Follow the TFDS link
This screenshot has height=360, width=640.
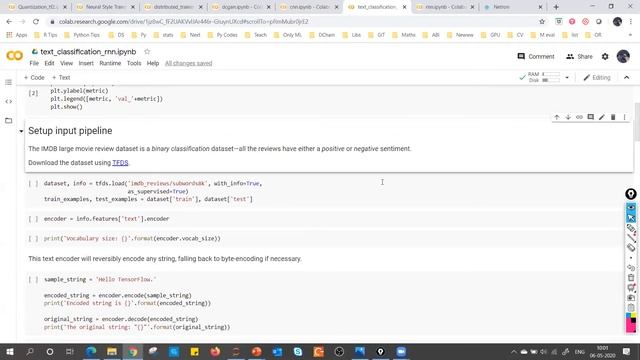(120, 162)
